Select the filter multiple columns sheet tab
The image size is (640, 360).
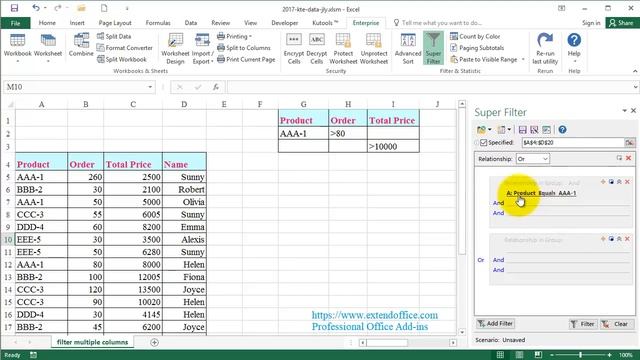click(x=92, y=342)
